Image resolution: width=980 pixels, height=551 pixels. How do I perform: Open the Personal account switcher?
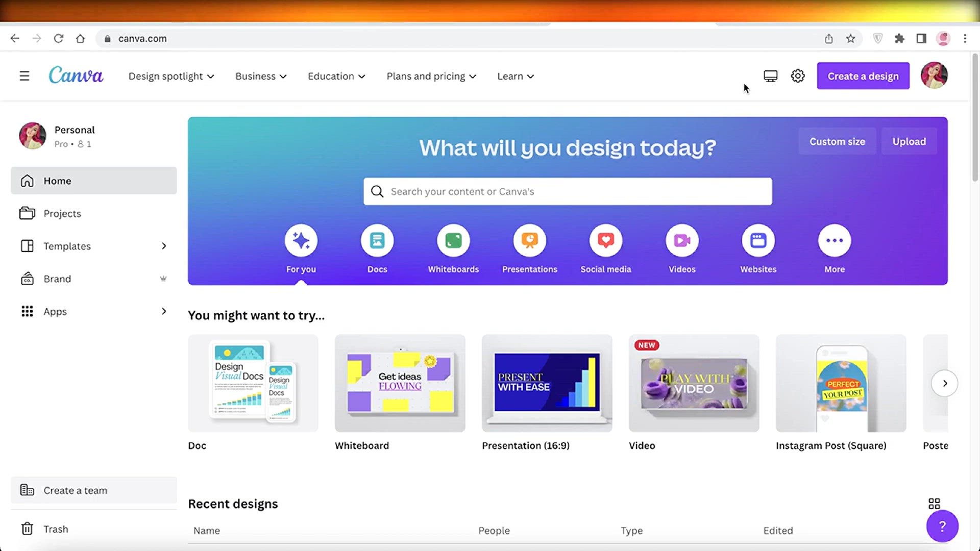coord(94,136)
